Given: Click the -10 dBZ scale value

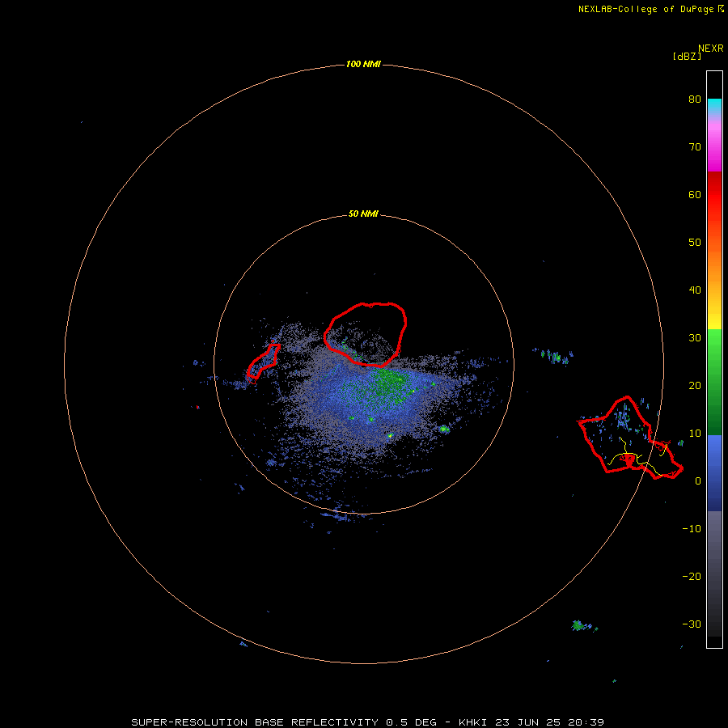Looking at the screenshot, I should (x=692, y=529).
